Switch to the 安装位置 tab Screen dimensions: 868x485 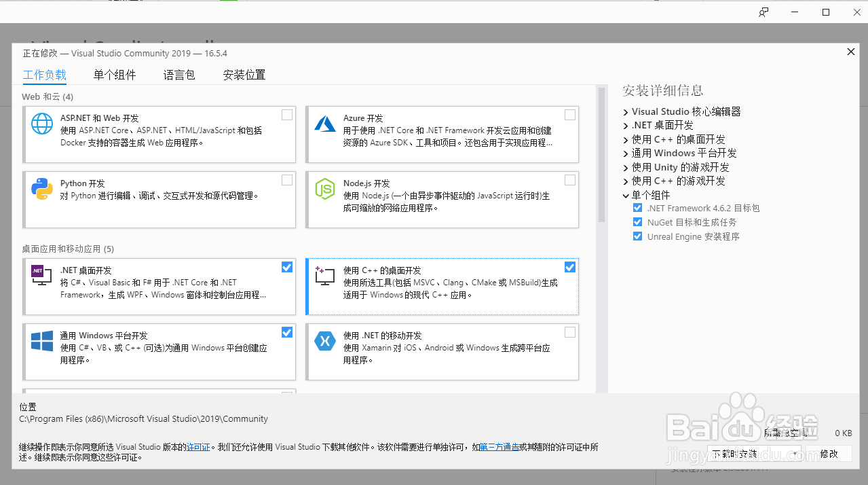[244, 75]
